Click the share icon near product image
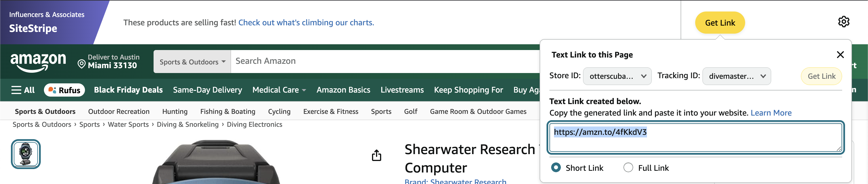 pyautogui.click(x=376, y=155)
